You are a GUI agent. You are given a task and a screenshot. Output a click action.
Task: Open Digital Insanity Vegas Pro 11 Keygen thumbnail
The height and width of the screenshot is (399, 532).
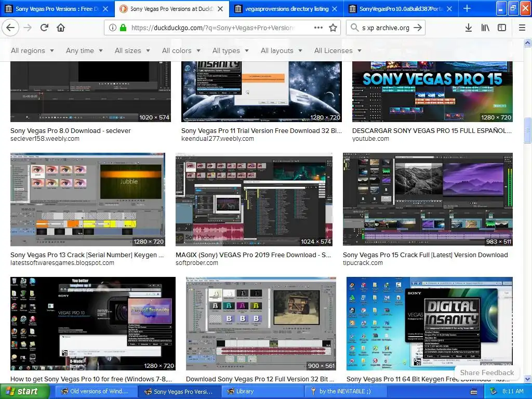pyautogui.click(x=429, y=324)
